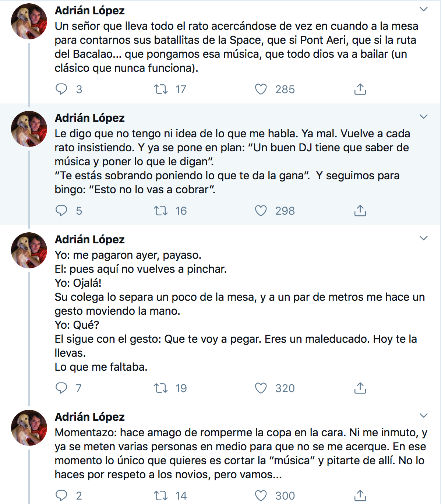Open the chevron menu on 'me pagaron ayer' tweet
The height and width of the screenshot is (504, 445).
[x=424, y=238]
